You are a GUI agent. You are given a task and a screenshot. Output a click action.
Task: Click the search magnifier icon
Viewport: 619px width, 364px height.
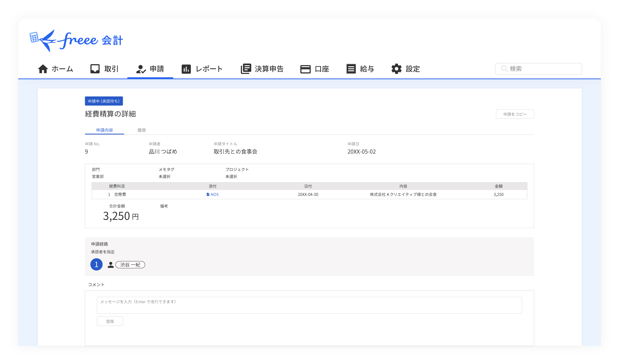click(x=505, y=69)
